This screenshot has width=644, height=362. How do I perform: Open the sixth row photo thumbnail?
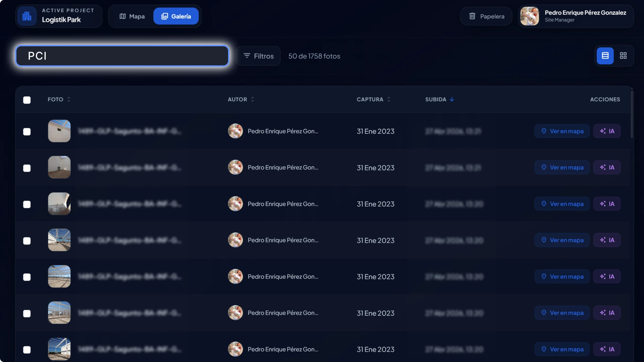59,313
